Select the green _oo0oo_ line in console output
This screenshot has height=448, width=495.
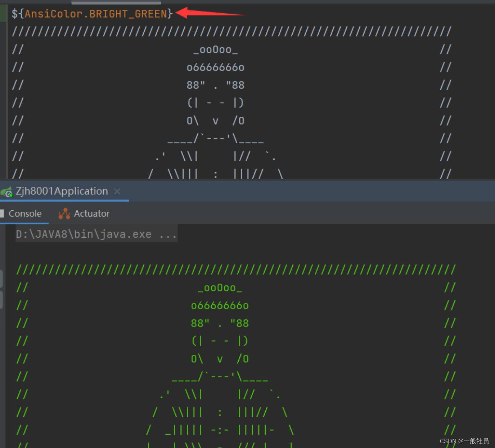(220, 288)
